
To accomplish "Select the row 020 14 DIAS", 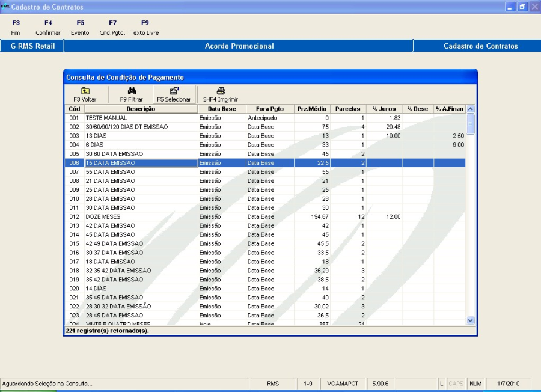I will click(96, 289).
